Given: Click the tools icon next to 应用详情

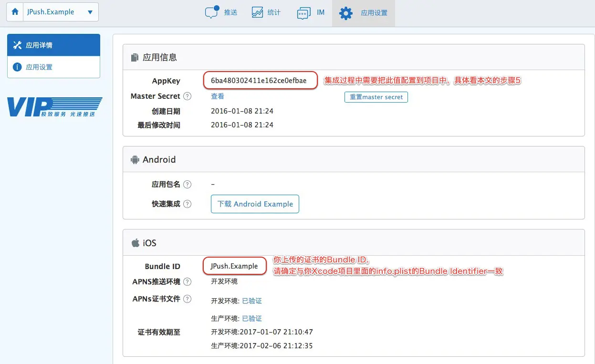Looking at the screenshot, I should (18, 45).
